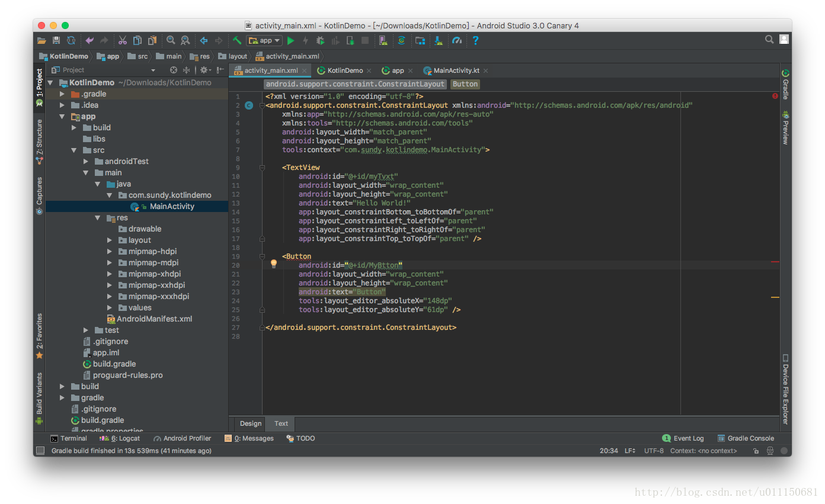Click the Find magnifier icon
This screenshot has height=504, width=825.
[x=171, y=40]
